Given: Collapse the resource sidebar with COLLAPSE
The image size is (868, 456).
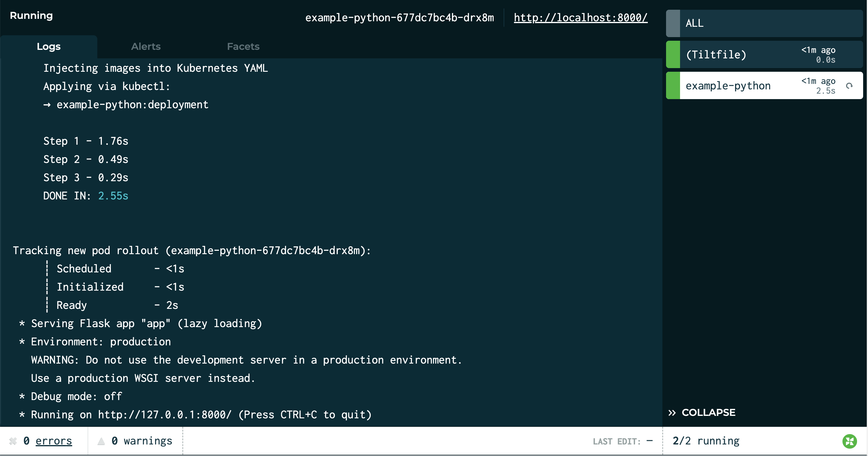Looking at the screenshot, I should click(709, 412).
